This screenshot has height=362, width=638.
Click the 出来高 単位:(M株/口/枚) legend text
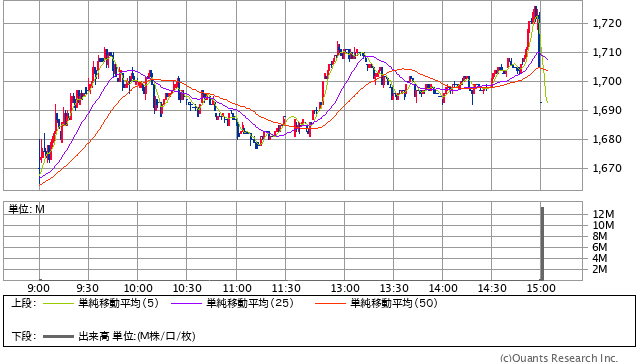(137, 336)
